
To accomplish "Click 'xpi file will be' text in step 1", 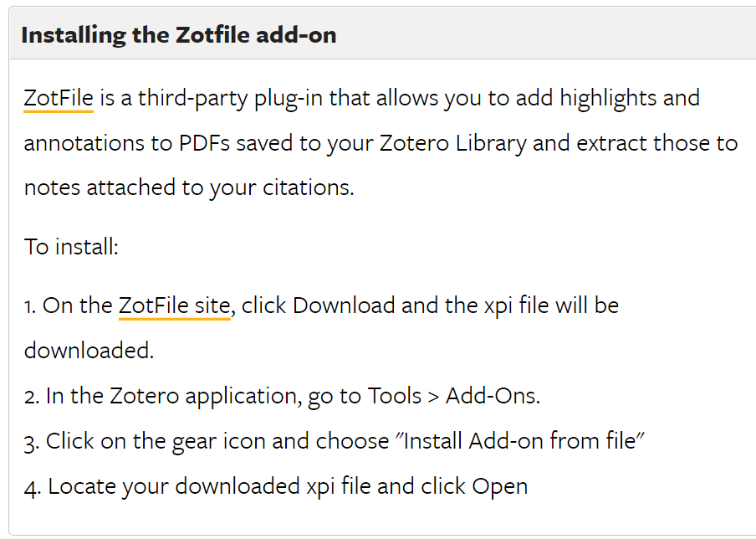I will [x=551, y=305].
